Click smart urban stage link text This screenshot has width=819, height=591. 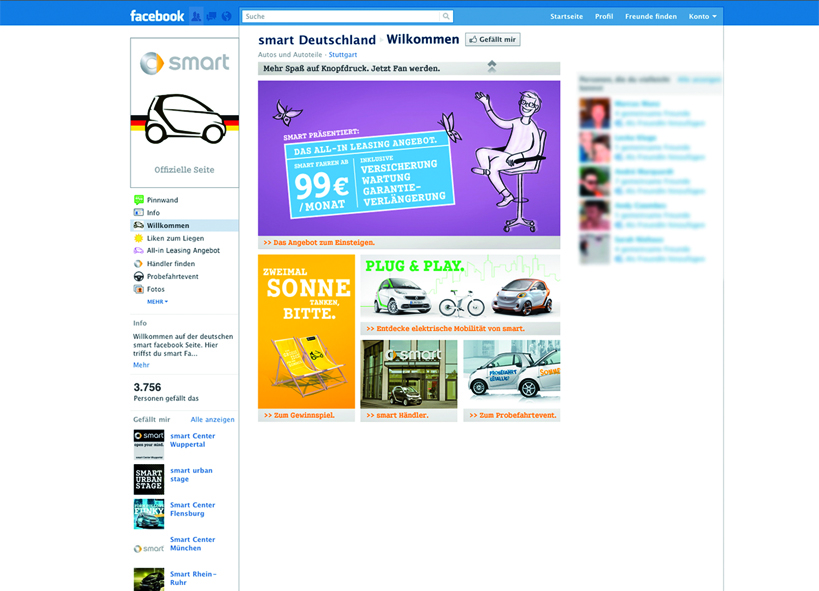[191, 474]
